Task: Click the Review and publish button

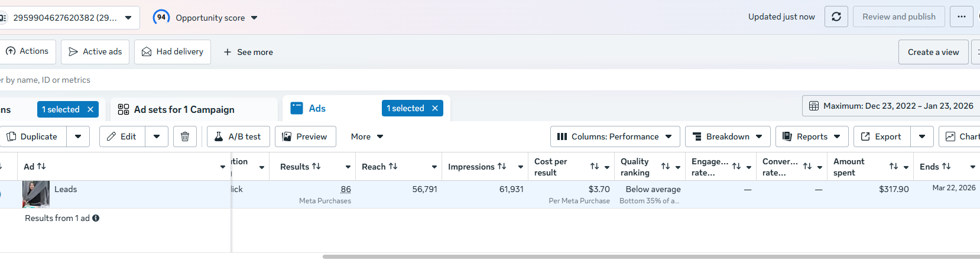Action: [898, 17]
